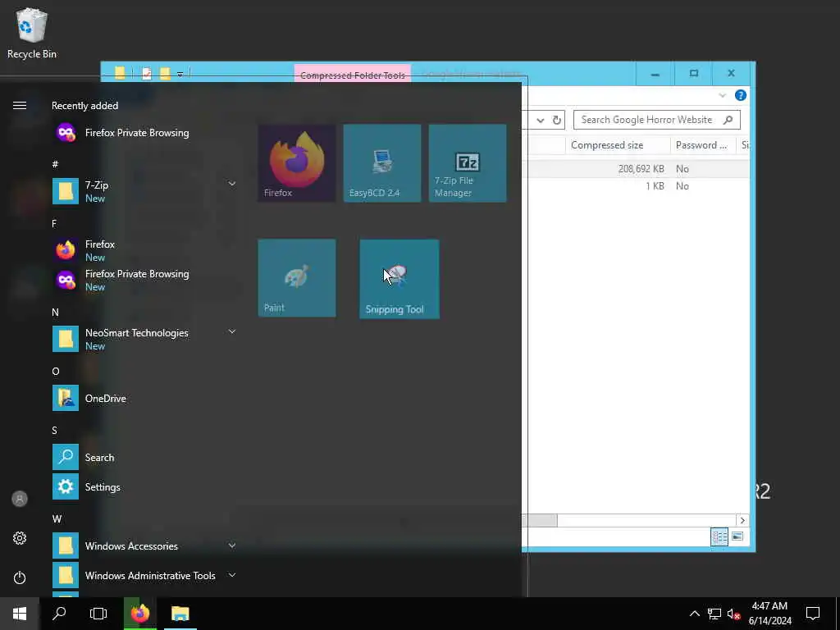Switch Explorer to details view button
Viewport: 840px width, 630px height.
point(719,536)
